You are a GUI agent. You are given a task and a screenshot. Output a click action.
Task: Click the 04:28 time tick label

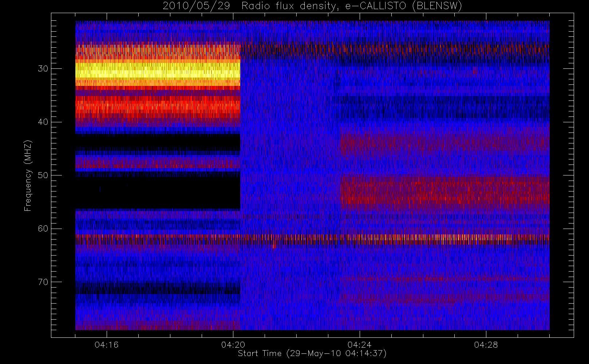486,345
